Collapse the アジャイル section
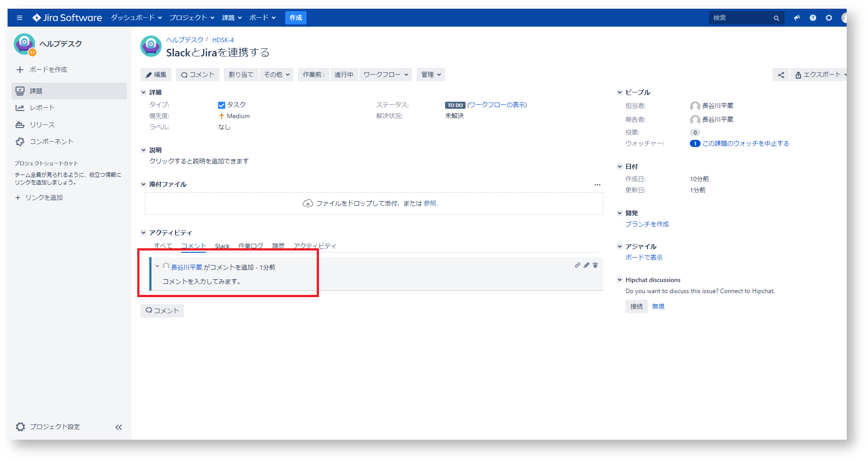This screenshot has width=868, height=461. pos(620,246)
